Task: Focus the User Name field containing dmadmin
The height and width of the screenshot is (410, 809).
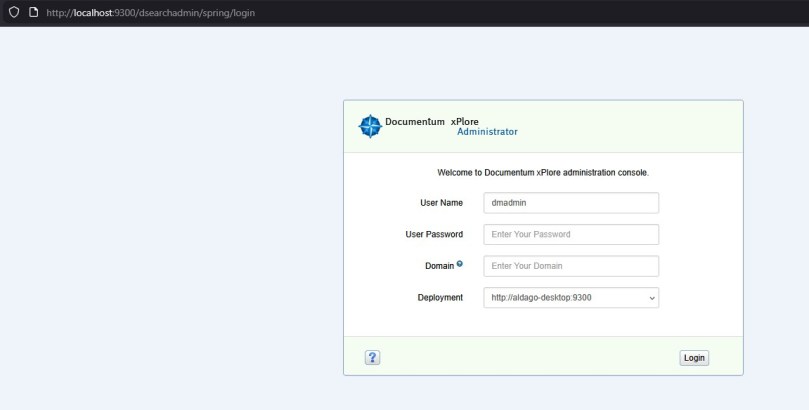Action: pyautogui.click(x=570, y=203)
